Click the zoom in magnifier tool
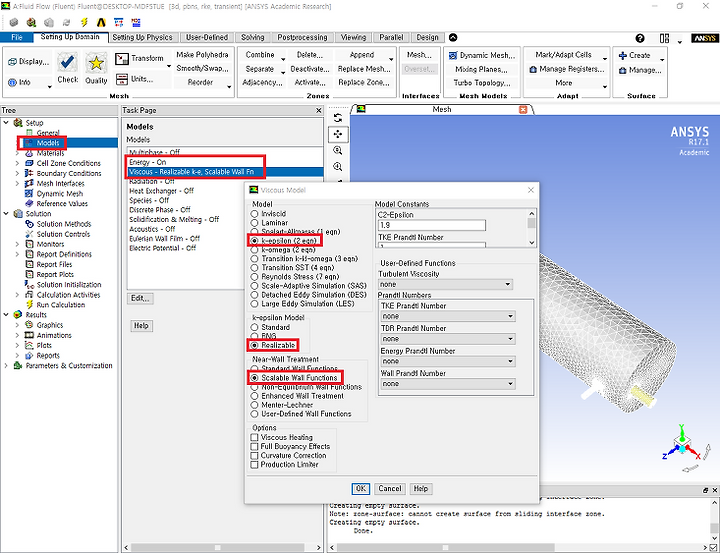Viewport: 720px width, 553px height. pyautogui.click(x=338, y=150)
